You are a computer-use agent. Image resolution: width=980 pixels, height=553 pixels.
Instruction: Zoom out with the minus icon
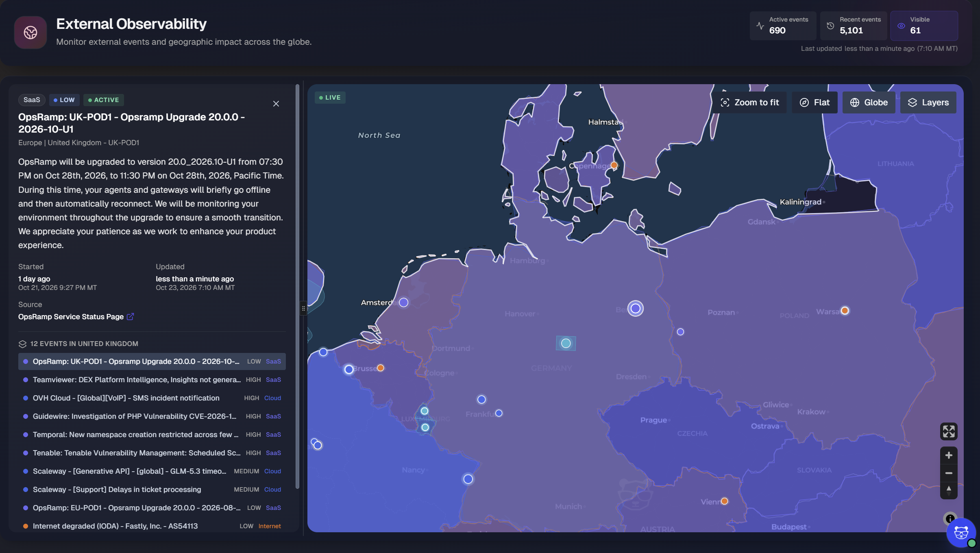pyautogui.click(x=949, y=473)
